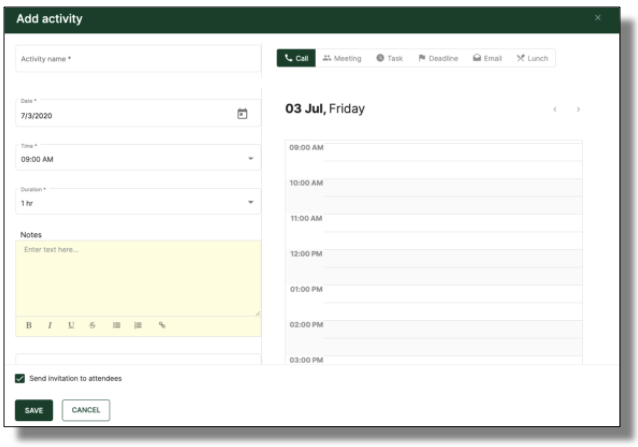Insert a numbered list in Notes
The height and width of the screenshot is (447, 638).
point(138,325)
